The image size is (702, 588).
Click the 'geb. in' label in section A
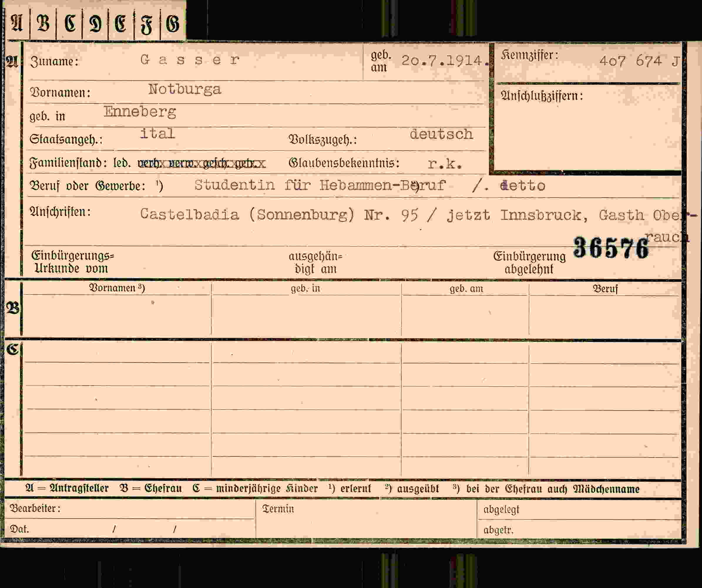[x=47, y=116]
